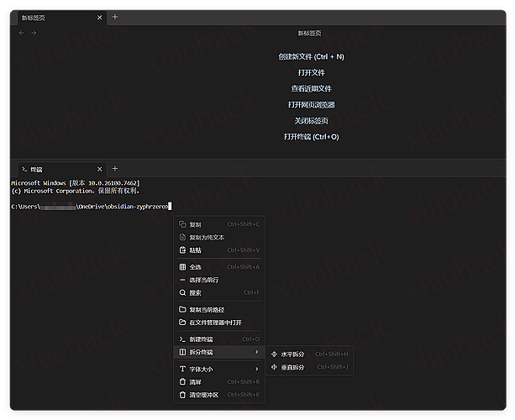Choose 在文件管理器中打开 menu entry
Screen dimensions: 515x420
(219, 323)
